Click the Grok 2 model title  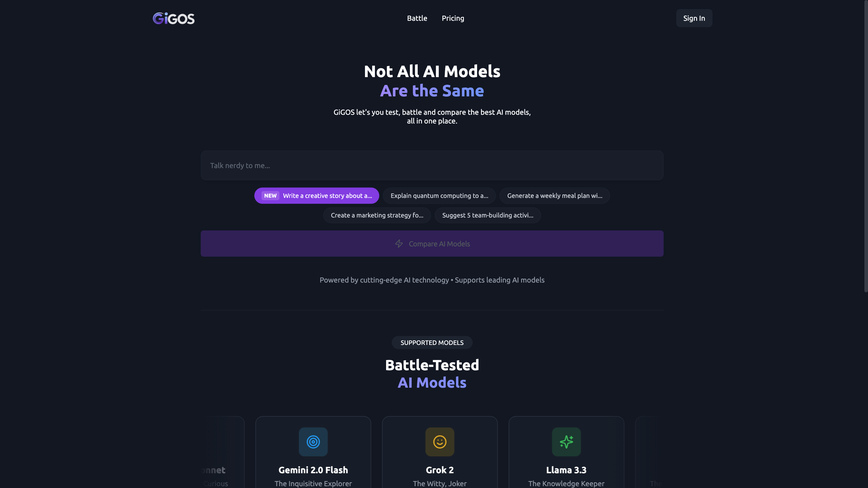click(439, 470)
